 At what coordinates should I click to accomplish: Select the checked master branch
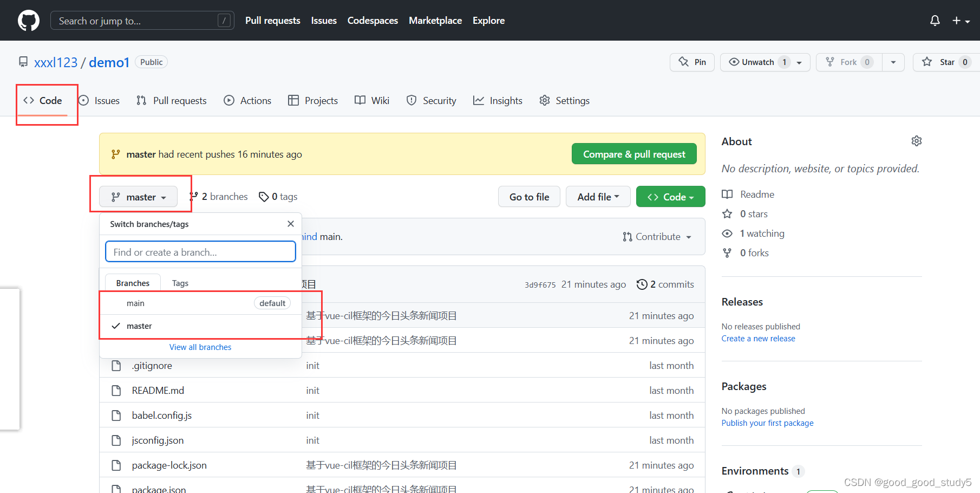point(200,326)
